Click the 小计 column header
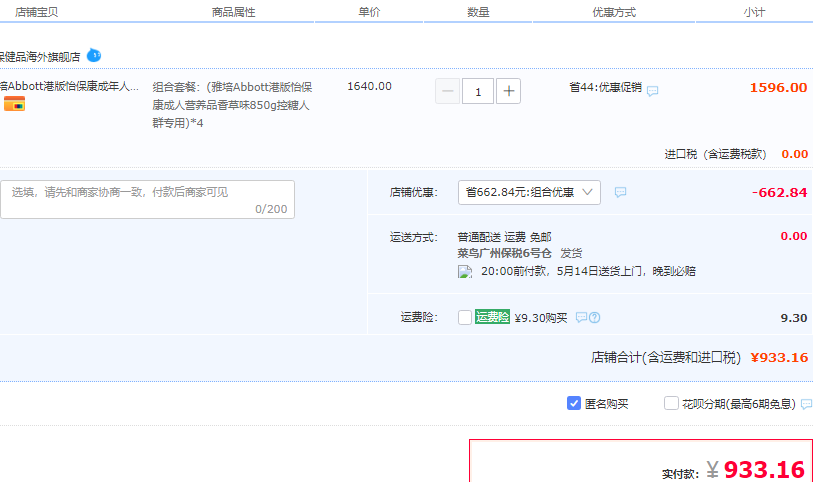This screenshot has width=817, height=482. (x=754, y=12)
